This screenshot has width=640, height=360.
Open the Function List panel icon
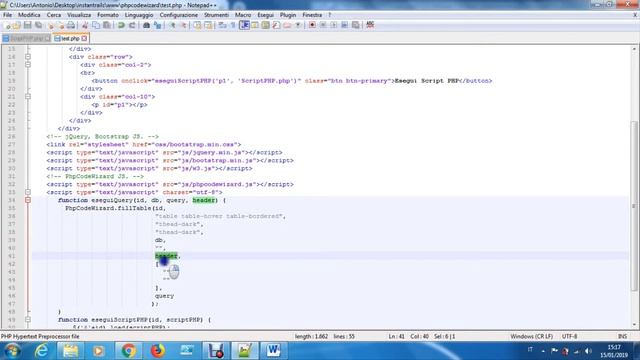point(276,25)
